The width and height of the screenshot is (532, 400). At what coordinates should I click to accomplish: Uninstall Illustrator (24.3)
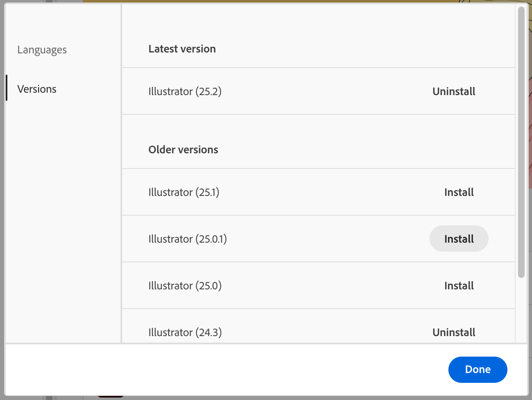point(454,332)
